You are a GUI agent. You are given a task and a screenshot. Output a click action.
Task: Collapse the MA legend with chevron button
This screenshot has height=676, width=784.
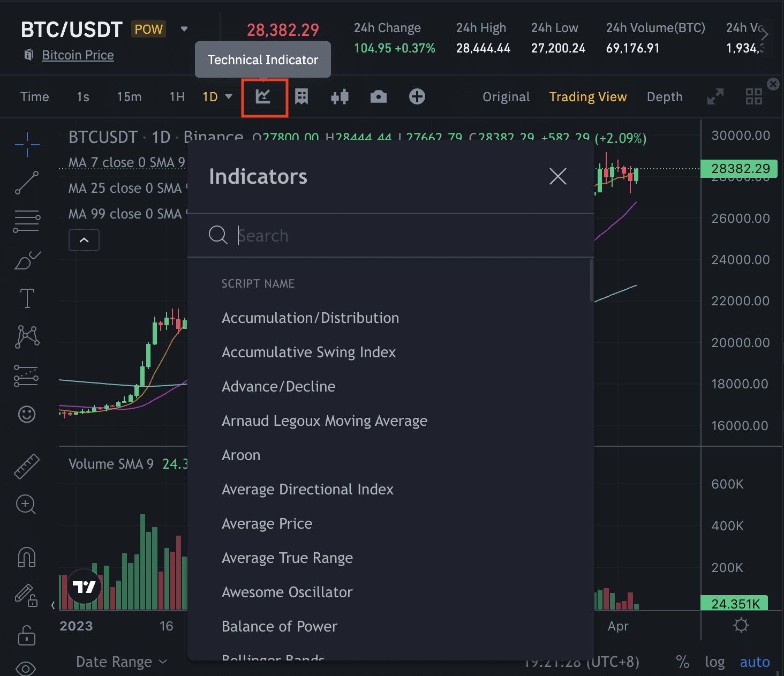click(x=84, y=240)
